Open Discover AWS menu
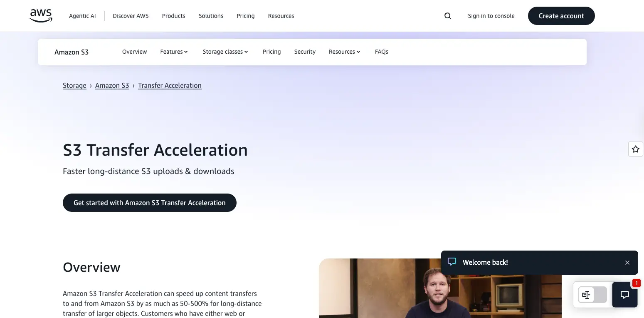This screenshot has height=318, width=644. pos(131,16)
